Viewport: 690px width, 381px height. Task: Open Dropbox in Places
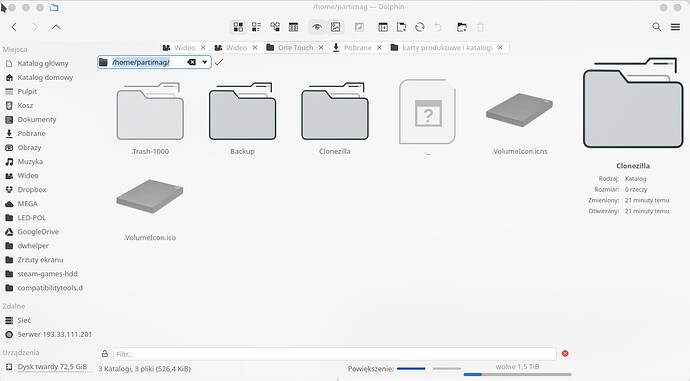(32, 190)
